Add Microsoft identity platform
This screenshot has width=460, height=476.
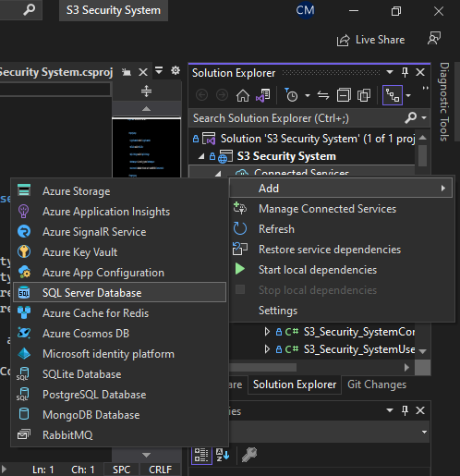119,354
